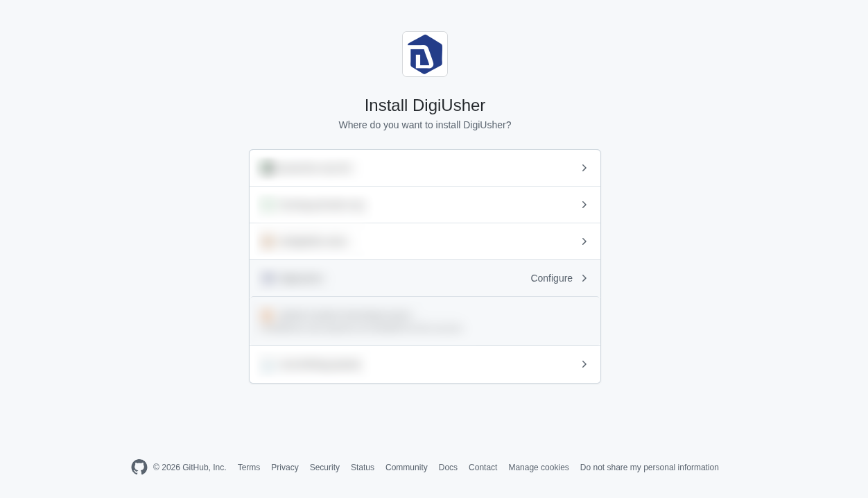Go to the Security footer link
The image size is (868, 498).
click(324, 467)
